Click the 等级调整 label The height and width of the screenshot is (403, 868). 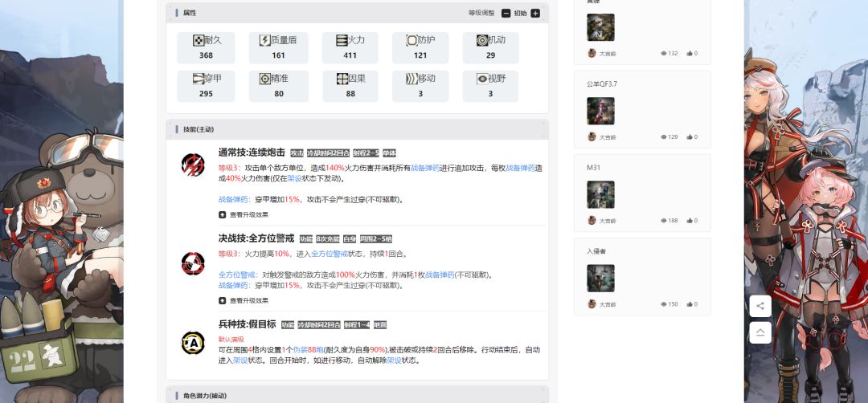point(481,13)
